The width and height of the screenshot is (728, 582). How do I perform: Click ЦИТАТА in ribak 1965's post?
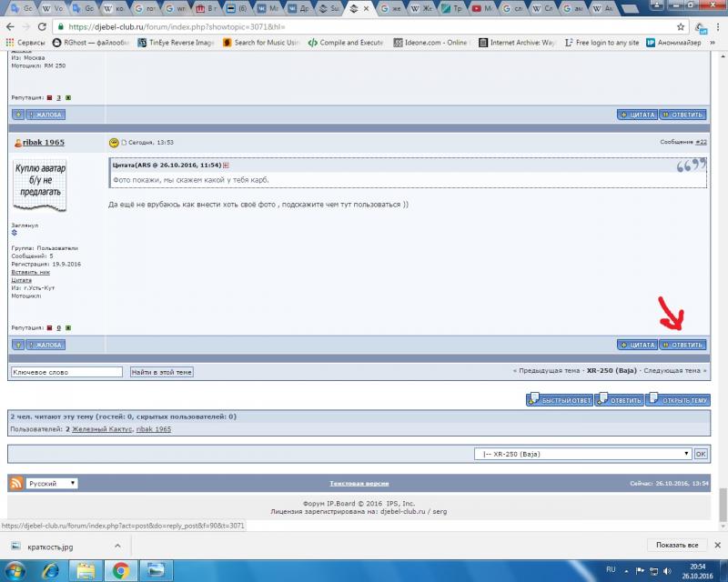click(x=638, y=345)
